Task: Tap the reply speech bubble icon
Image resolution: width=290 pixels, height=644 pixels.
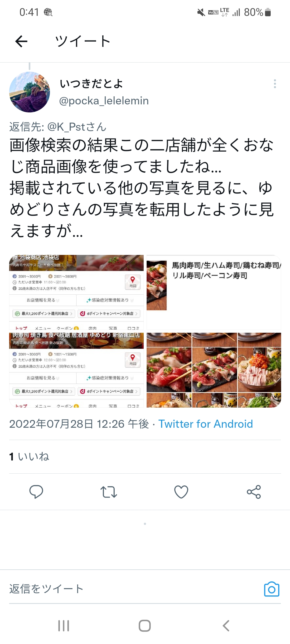Action: coord(36,492)
